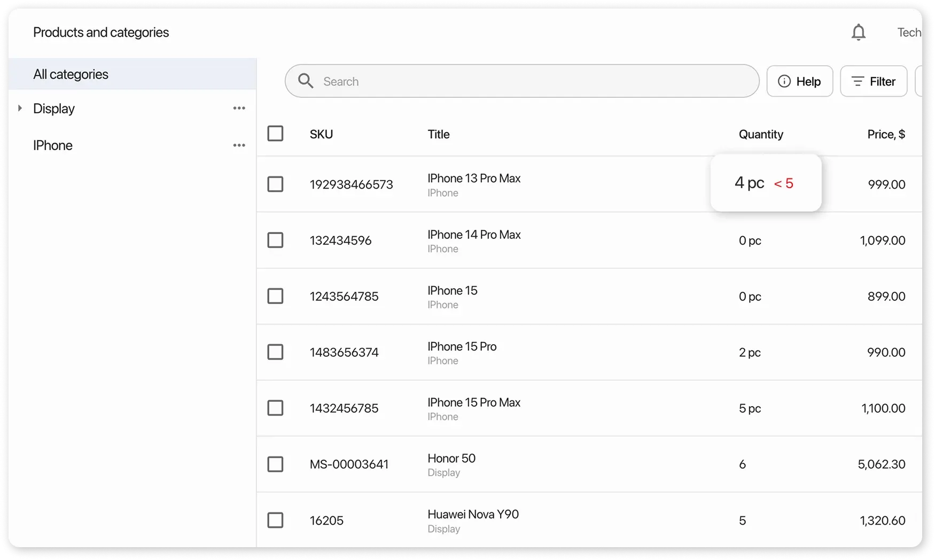
Task: Open the three-dot menu next to Display
Action: [x=239, y=108]
